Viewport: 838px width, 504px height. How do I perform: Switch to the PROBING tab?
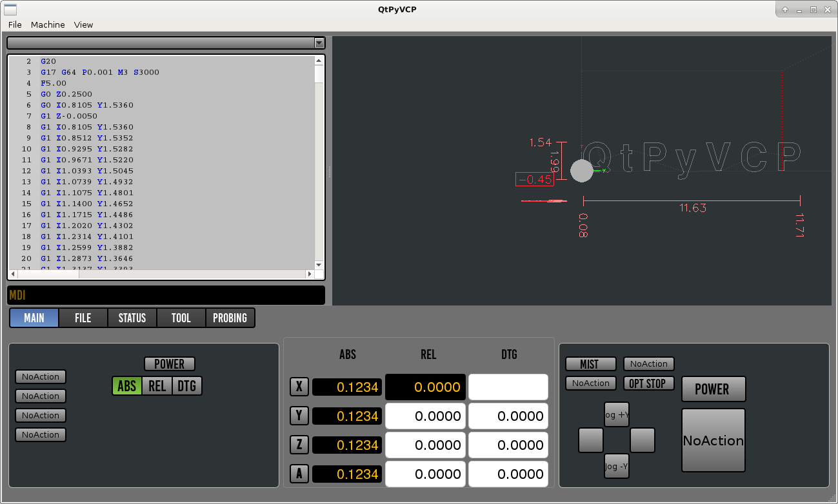(x=230, y=318)
